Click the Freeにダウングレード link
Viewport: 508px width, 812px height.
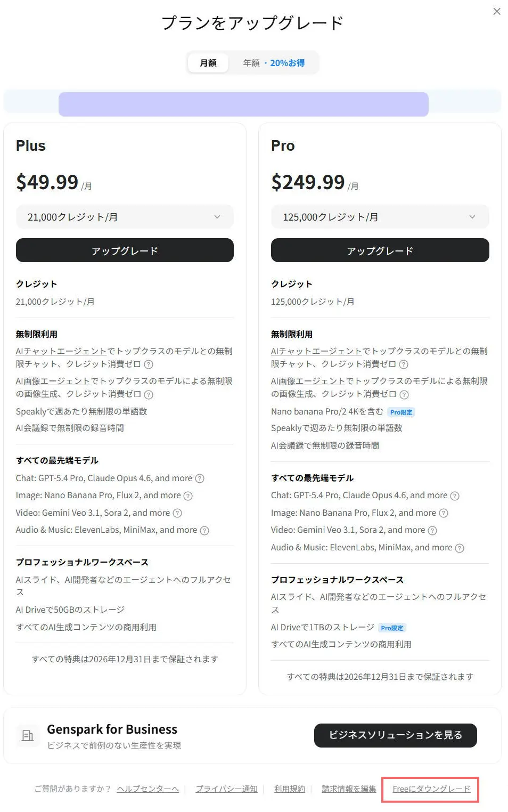click(430, 789)
